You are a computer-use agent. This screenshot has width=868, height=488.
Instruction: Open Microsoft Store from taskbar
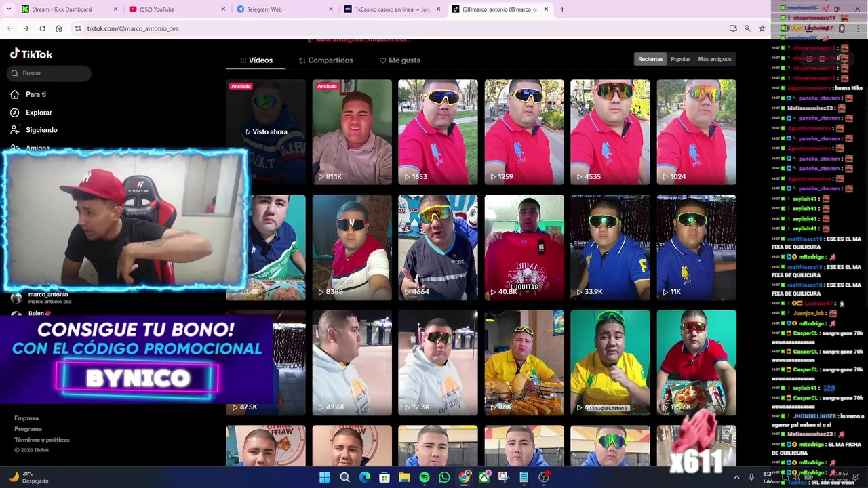384,477
